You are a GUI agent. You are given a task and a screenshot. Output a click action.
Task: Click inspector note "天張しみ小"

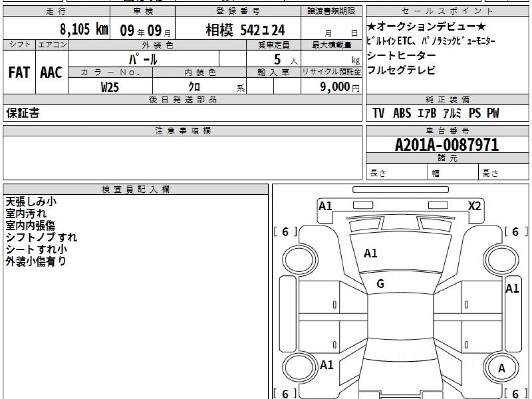[x=31, y=202]
